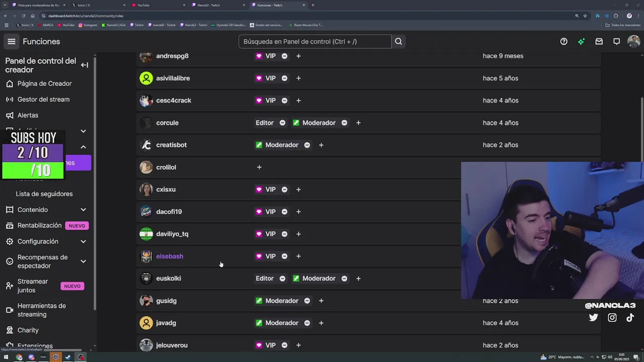Viewport: 644px width, 362px height.
Task: Collapse the creator dashboard sidebar
Action: click(85, 65)
